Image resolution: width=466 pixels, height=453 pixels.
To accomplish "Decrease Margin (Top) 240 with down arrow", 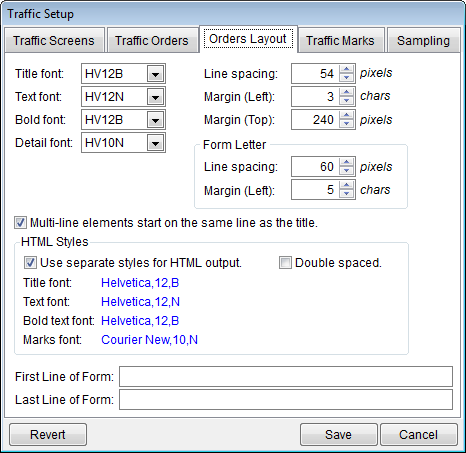I will coord(347,124).
